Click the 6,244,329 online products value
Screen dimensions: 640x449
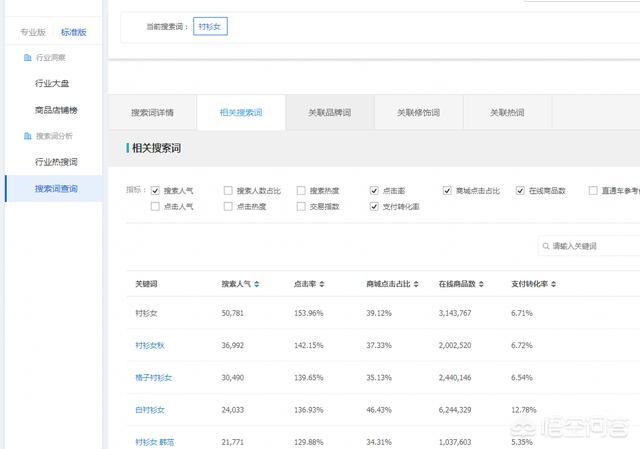tap(455, 410)
